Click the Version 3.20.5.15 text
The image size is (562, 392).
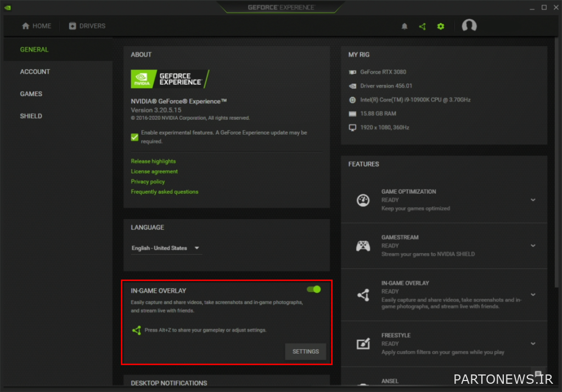point(156,110)
